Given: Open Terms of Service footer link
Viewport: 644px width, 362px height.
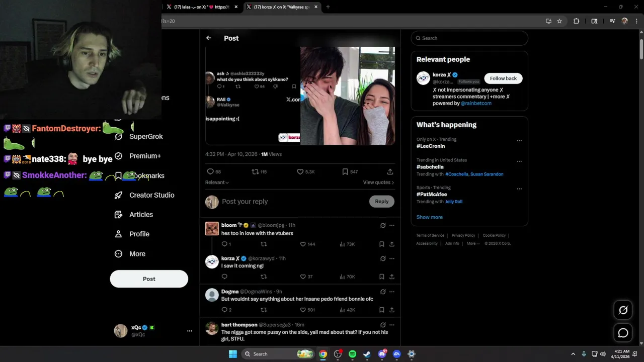Looking at the screenshot, I should click(430, 235).
